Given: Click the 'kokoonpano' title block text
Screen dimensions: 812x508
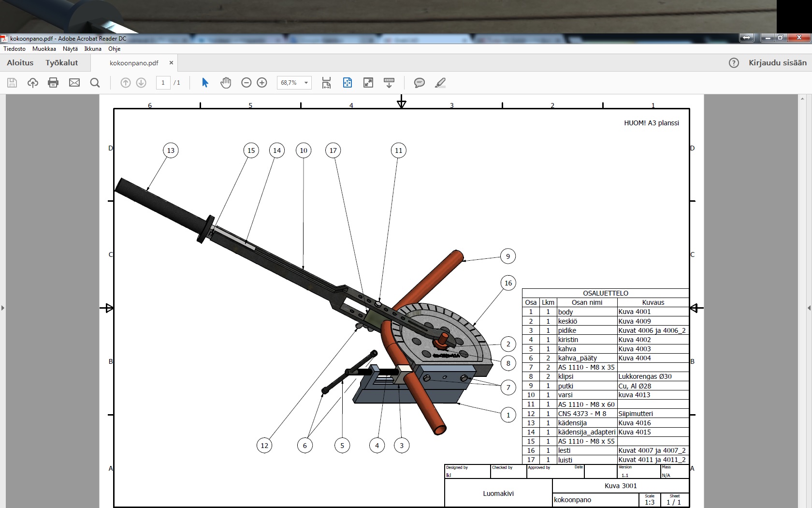Looking at the screenshot, I should 572,500.
